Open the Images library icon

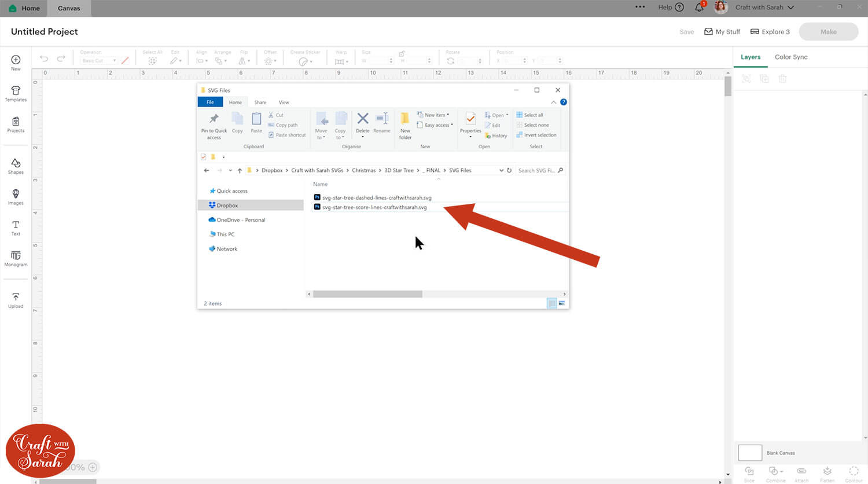click(x=16, y=196)
